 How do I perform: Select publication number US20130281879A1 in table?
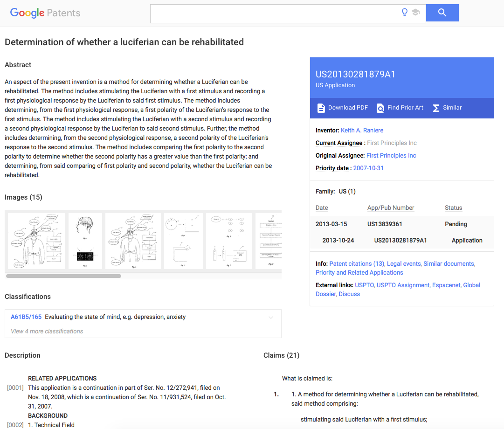400,241
